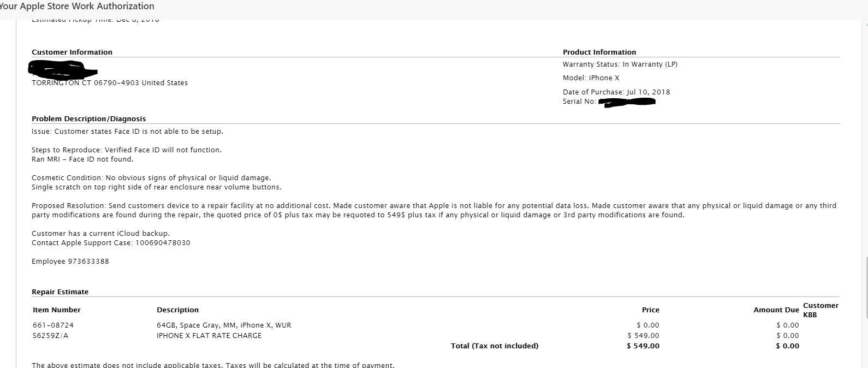Click the 'Total (Tax not included)' label

(x=495, y=346)
